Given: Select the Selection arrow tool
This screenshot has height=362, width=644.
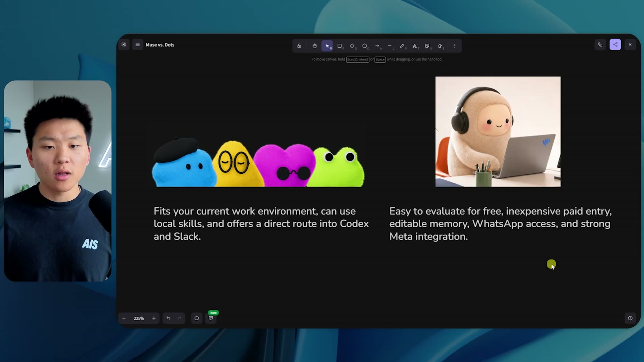Looking at the screenshot, I should click(x=327, y=46).
